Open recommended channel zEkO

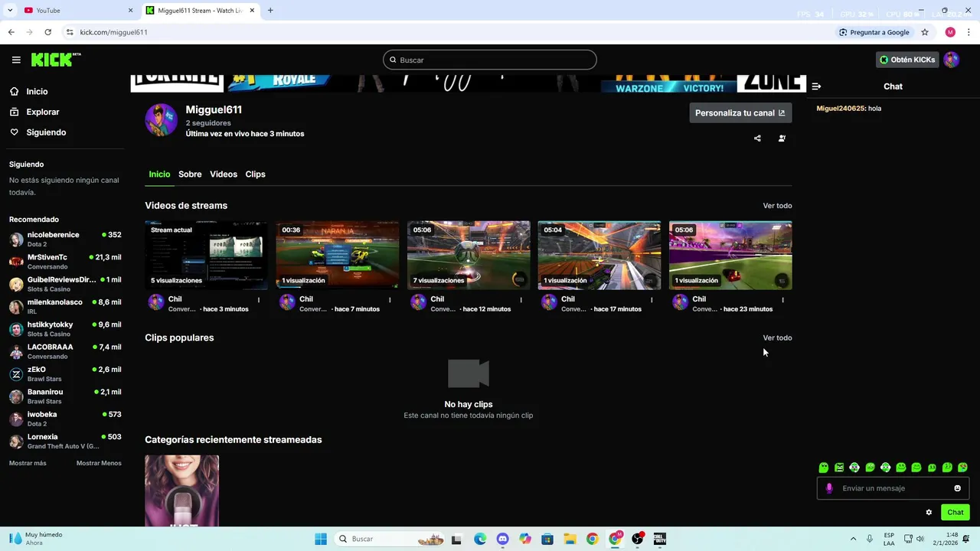pos(65,374)
